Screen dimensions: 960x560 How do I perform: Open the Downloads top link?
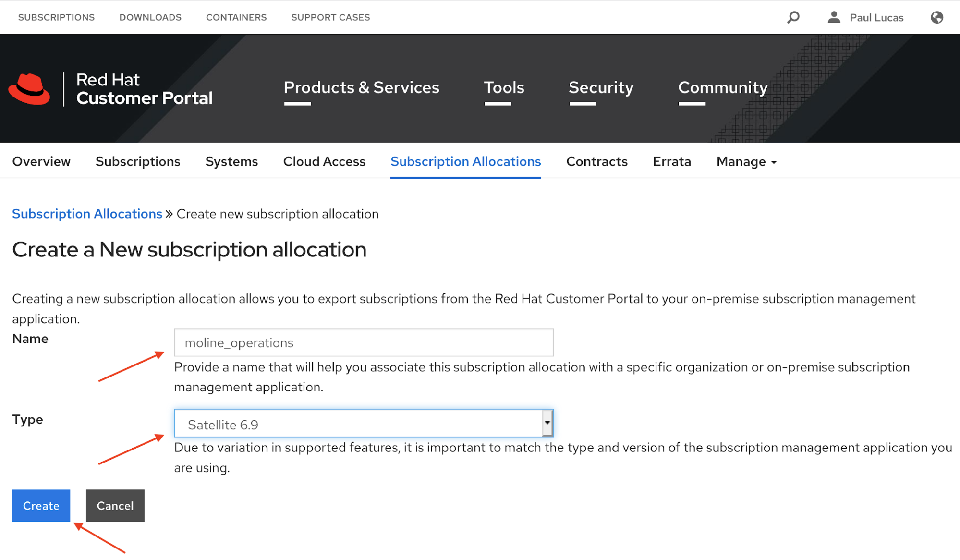(150, 17)
